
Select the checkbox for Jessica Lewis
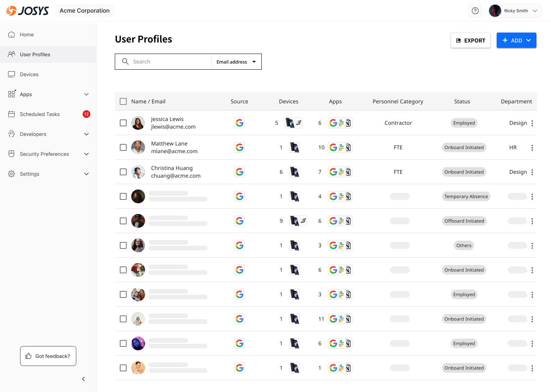pyautogui.click(x=123, y=123)
